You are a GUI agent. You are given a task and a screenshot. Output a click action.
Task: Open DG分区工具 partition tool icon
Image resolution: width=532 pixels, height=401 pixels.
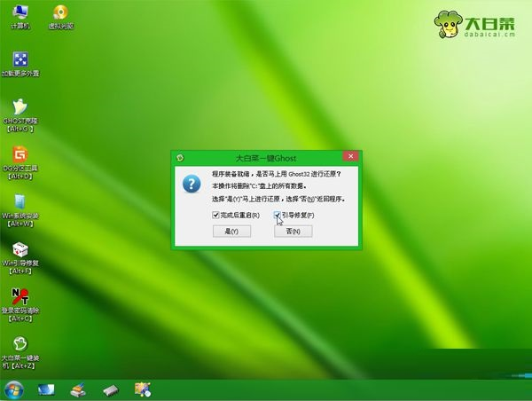20,156
